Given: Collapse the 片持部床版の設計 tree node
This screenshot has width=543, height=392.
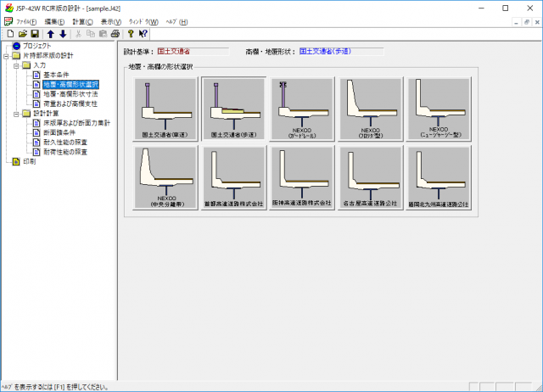Looking at the screenshot, I should click(6, 56).
